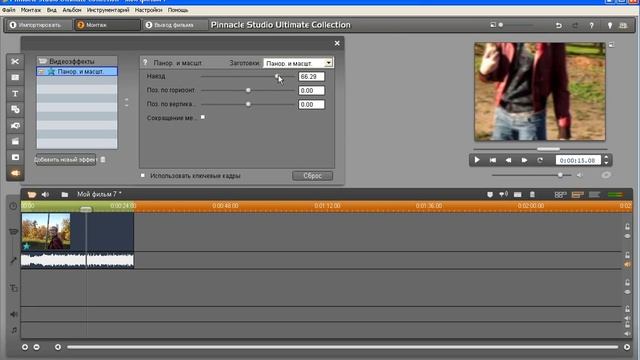
Task: Click 'Добавить новый эффект' button
Action: [x=65, y=160]
